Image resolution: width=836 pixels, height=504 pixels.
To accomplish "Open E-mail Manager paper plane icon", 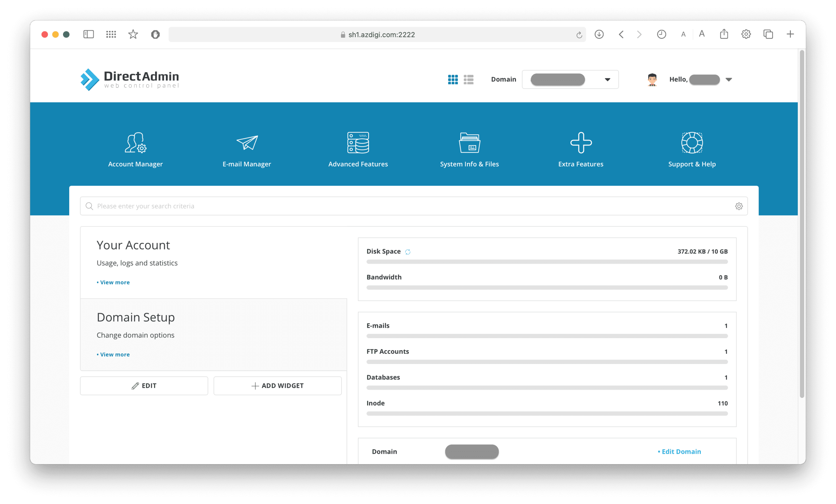I will click(247, 143).
